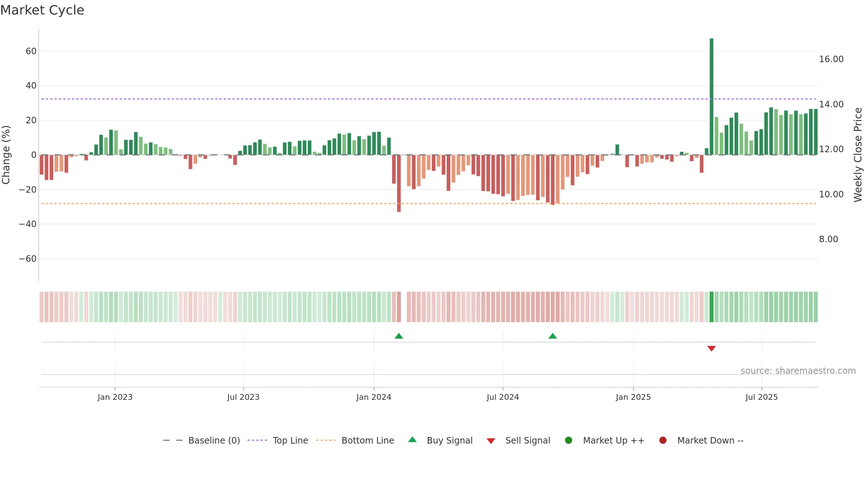
Task: Select the red sell signal triangle in 2025
Action: (711, 348)
